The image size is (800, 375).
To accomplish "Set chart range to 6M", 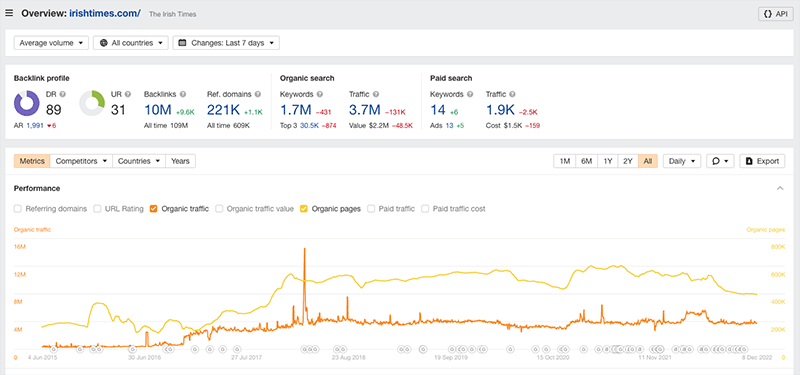I will (587, 161).
